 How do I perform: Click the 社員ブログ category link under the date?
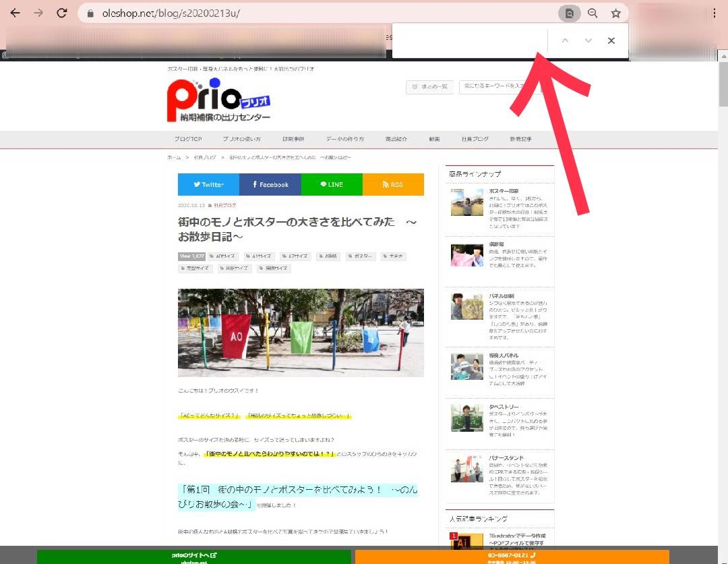[x=224, y=205]
